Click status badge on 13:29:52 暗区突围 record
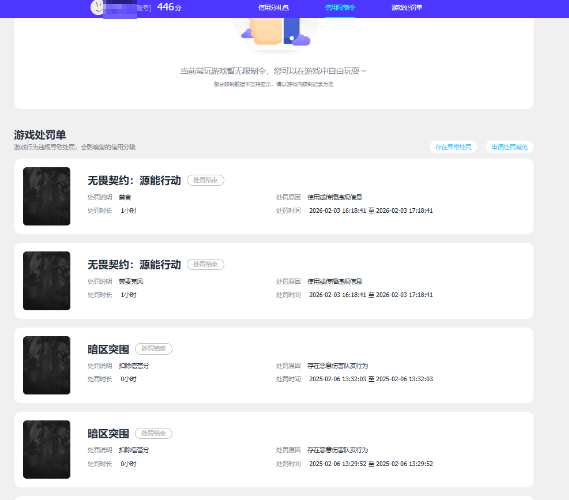 tap(153, 433)
